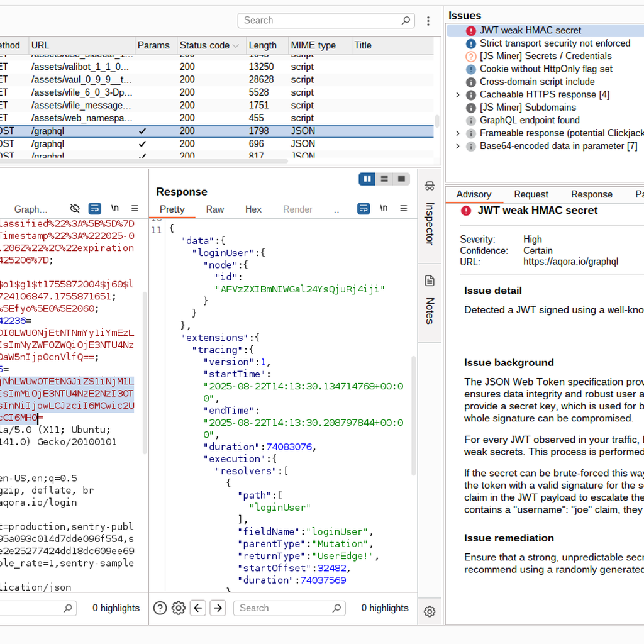The width and height of the screenshot is (644, 644).
Task: Open the issue Response tab
Action: pos(591,195)
